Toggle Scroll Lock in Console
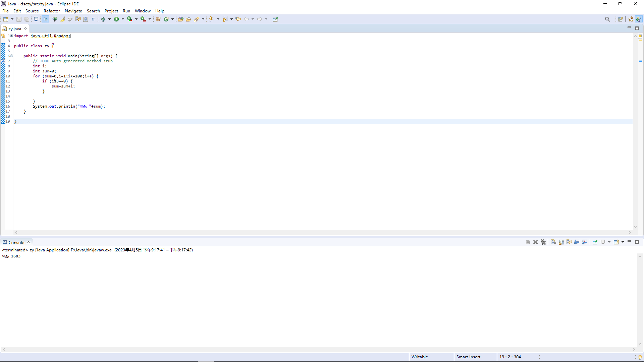 coord(561,242)
